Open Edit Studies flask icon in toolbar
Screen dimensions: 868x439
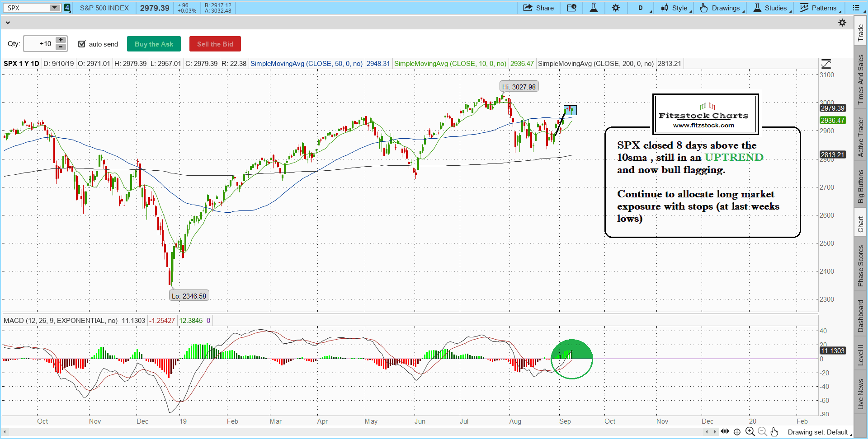pyautogui.click(x=594, y=8)
